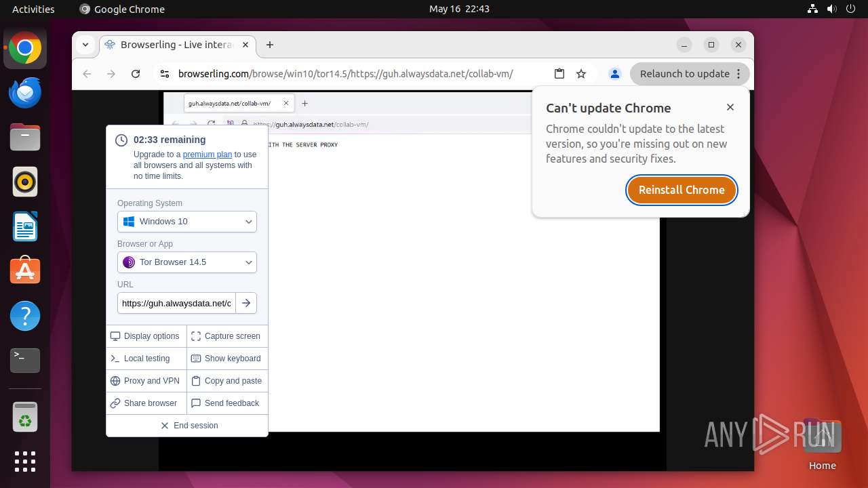868x488 pixels.
Task: Open Copy and paste option
Action: point(227,381)
